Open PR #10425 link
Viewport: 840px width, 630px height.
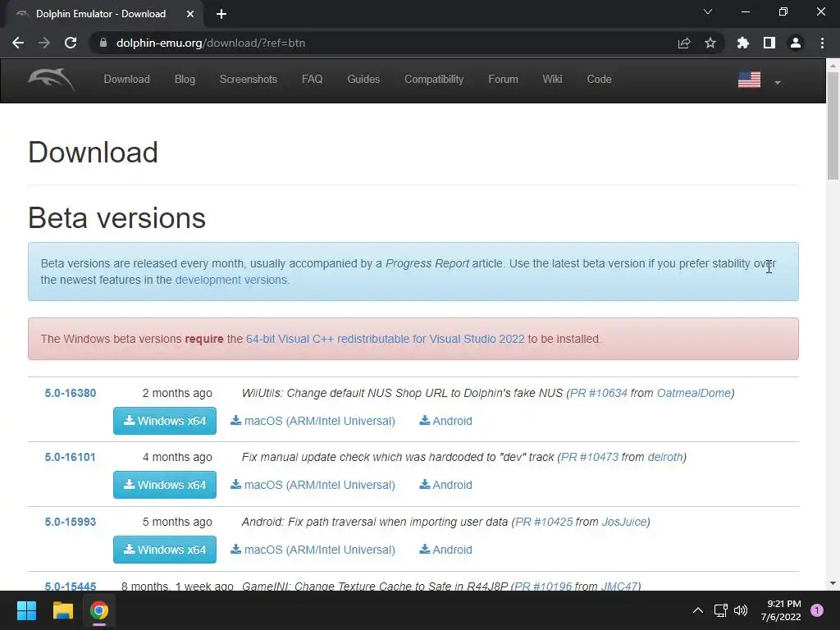(x=544, y=522)
